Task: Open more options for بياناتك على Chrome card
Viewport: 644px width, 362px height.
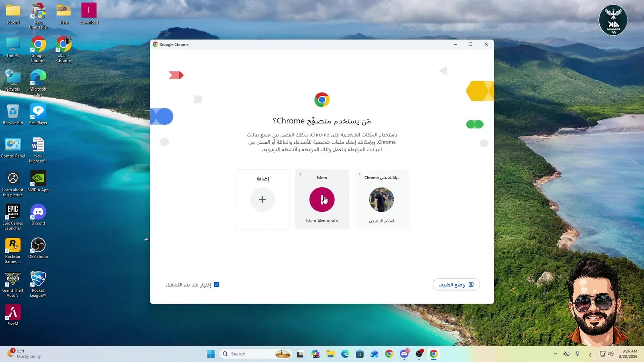Action: pyautogui.click(x=360, y=175)
